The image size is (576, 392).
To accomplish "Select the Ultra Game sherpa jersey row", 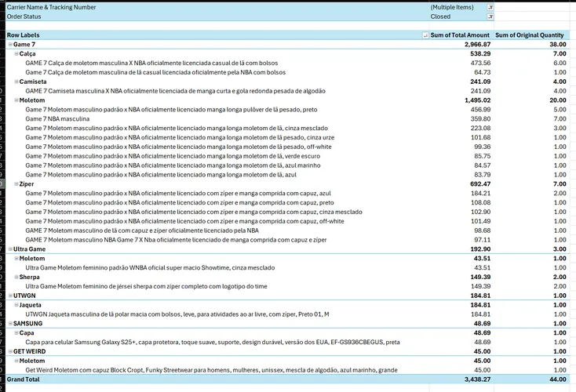I will [x=146, y=286].
